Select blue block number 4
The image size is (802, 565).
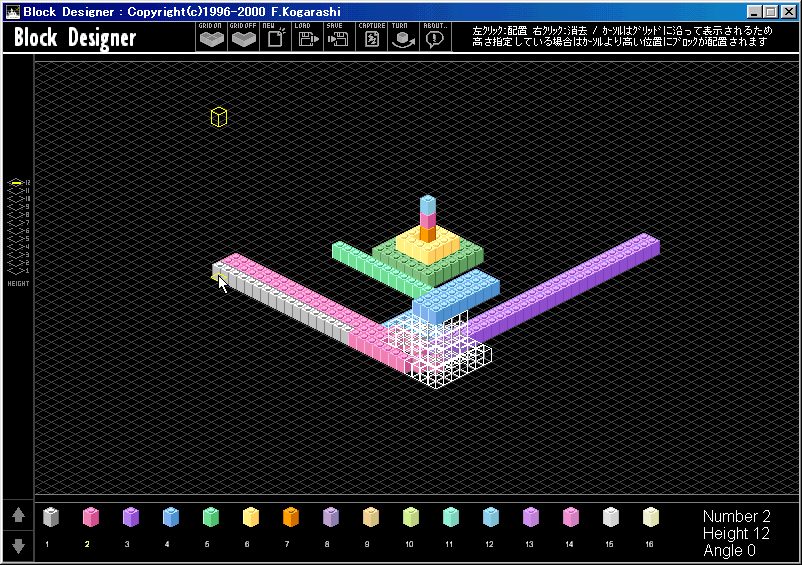(x=171, y=517)
